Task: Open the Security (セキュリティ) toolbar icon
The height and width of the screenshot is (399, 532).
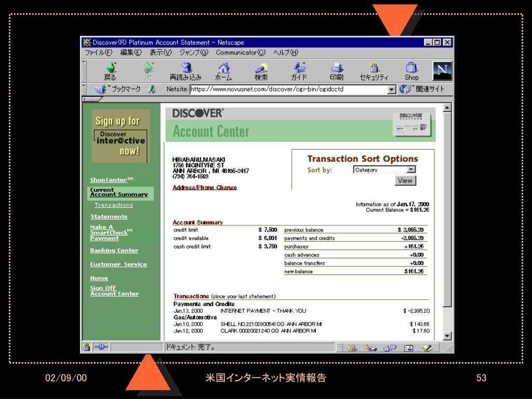Action: pyautogui.click(x=374, y=71)
